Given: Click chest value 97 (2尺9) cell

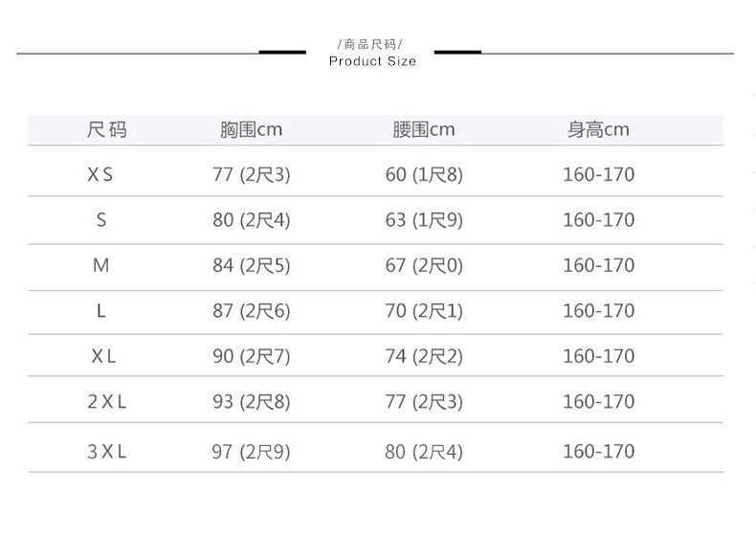Looking at the screenshot, I should click(251, 451).
